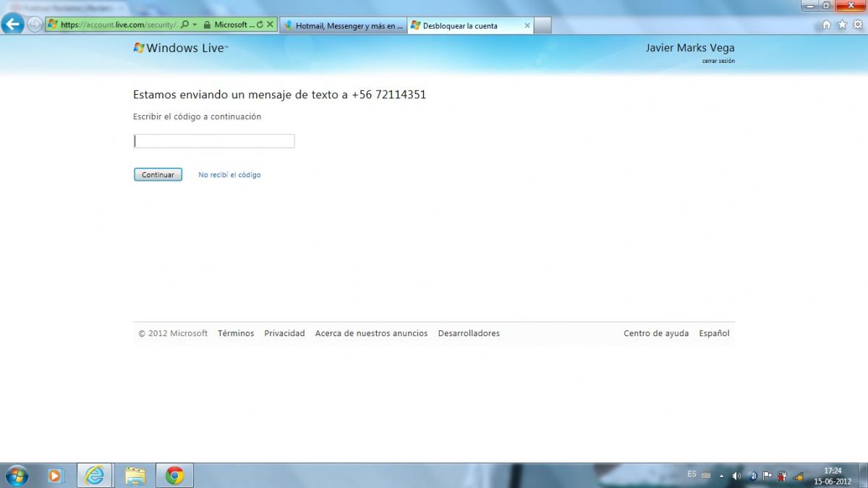
Task: Open the Términos footer link
Action: click(236, 333)
